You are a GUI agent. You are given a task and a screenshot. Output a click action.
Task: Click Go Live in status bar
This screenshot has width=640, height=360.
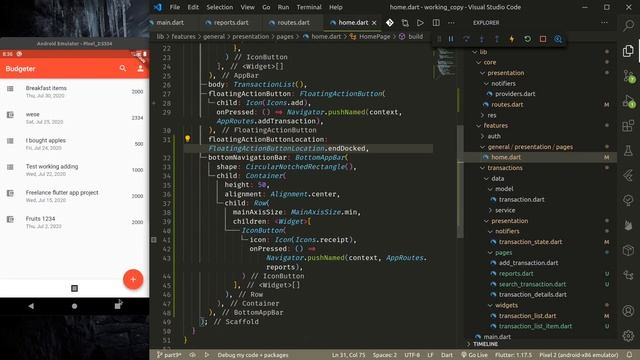pos(474,355)
